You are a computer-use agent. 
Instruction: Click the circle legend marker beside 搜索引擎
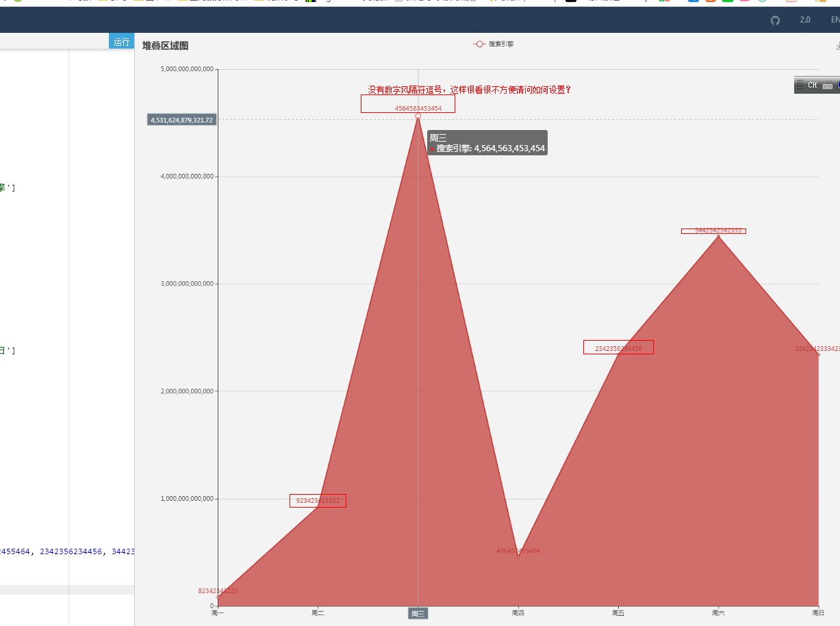[x=479, y=43]
